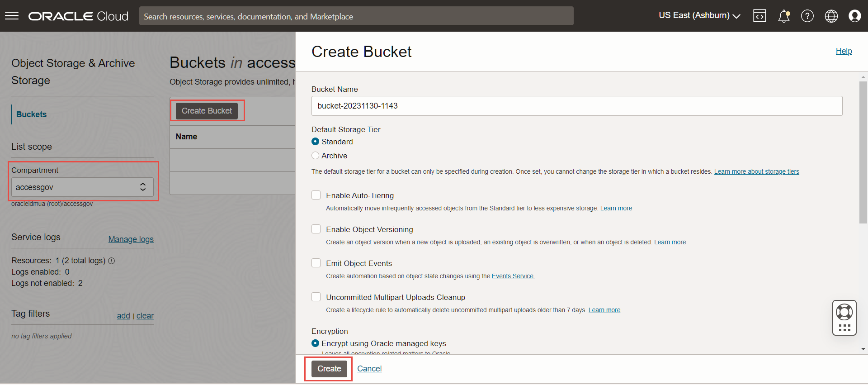
Task: Click the panel's vertical scrollbar thumb
Action: (863, 153)
